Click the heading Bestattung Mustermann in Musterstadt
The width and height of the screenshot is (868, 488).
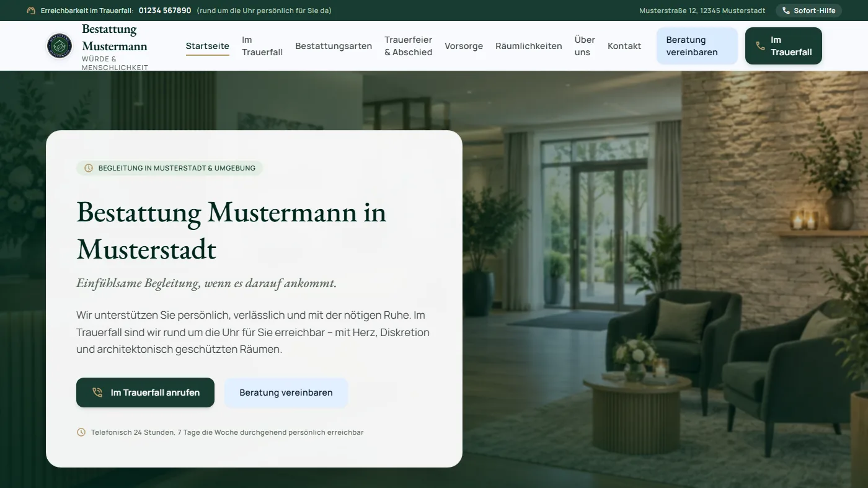coord(231,231)
